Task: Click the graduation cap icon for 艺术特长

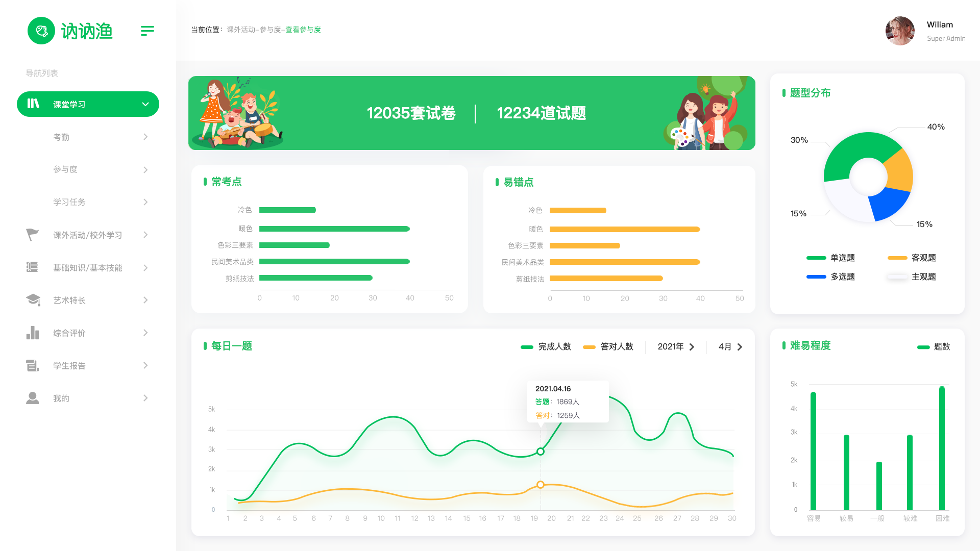Action: [33, 300]
